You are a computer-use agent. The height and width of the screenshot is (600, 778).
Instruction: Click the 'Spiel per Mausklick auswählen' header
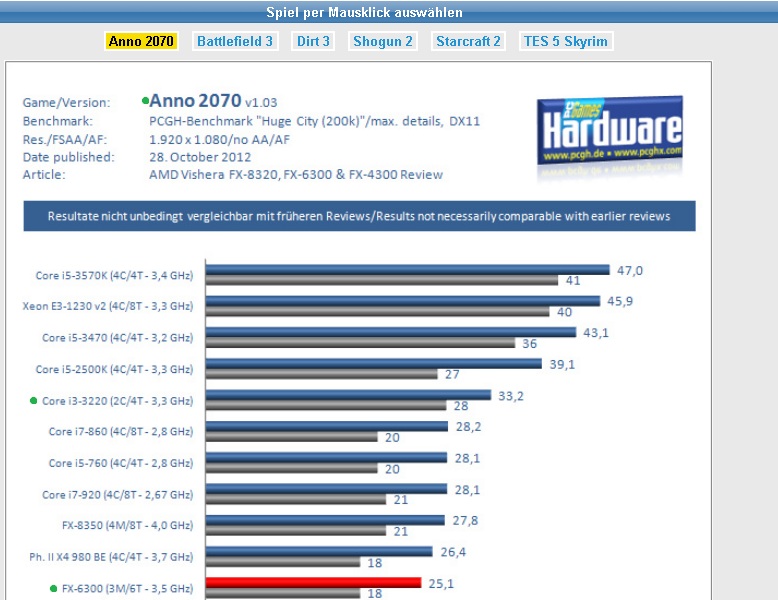(x=364, y=12)
